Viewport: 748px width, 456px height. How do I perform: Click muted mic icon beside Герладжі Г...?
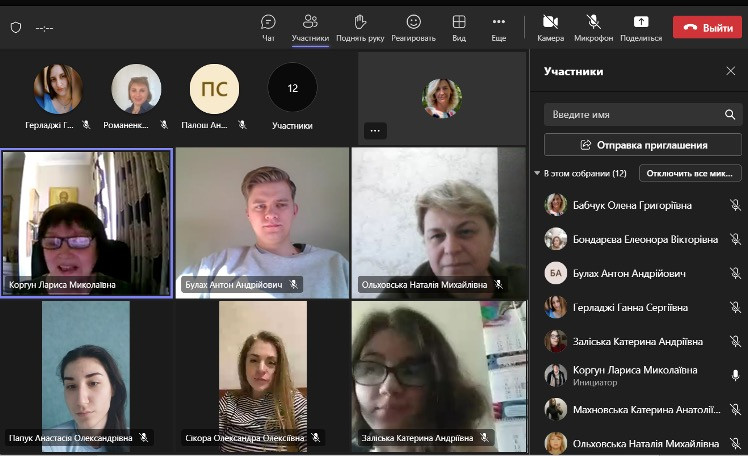(86, 125)
